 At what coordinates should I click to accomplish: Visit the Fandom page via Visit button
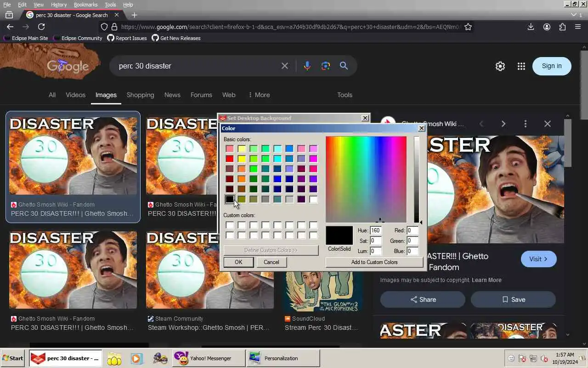tap(538, 259)
